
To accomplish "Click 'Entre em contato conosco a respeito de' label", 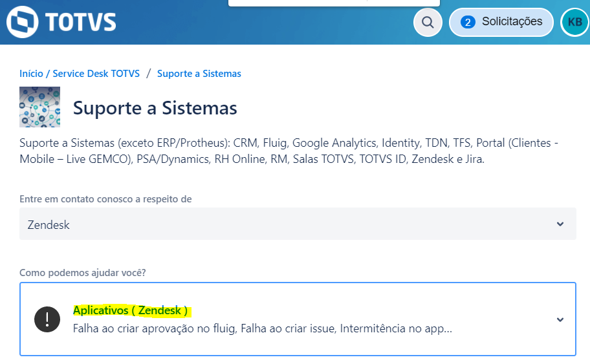I will 105,199.
